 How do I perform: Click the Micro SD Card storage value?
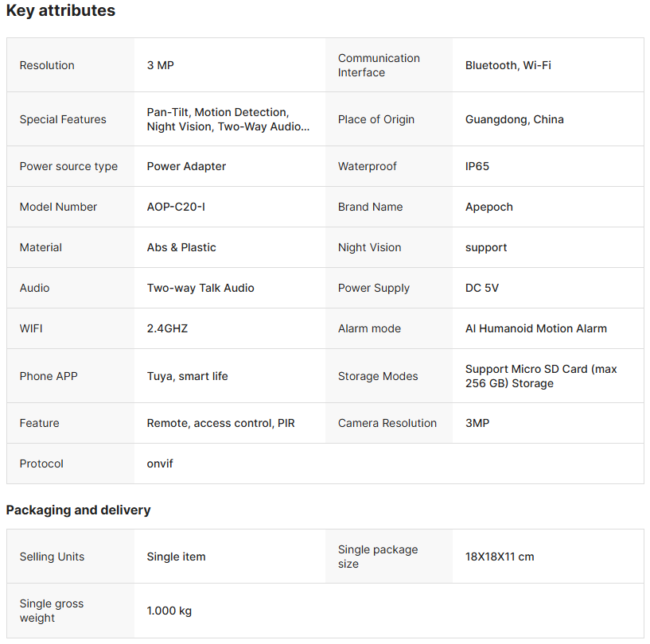541,376
